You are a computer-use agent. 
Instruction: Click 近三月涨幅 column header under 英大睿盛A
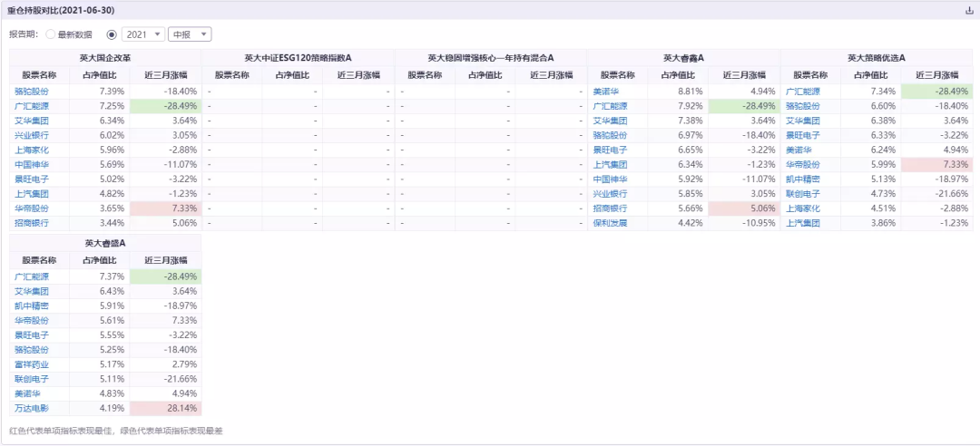[166, 260]
